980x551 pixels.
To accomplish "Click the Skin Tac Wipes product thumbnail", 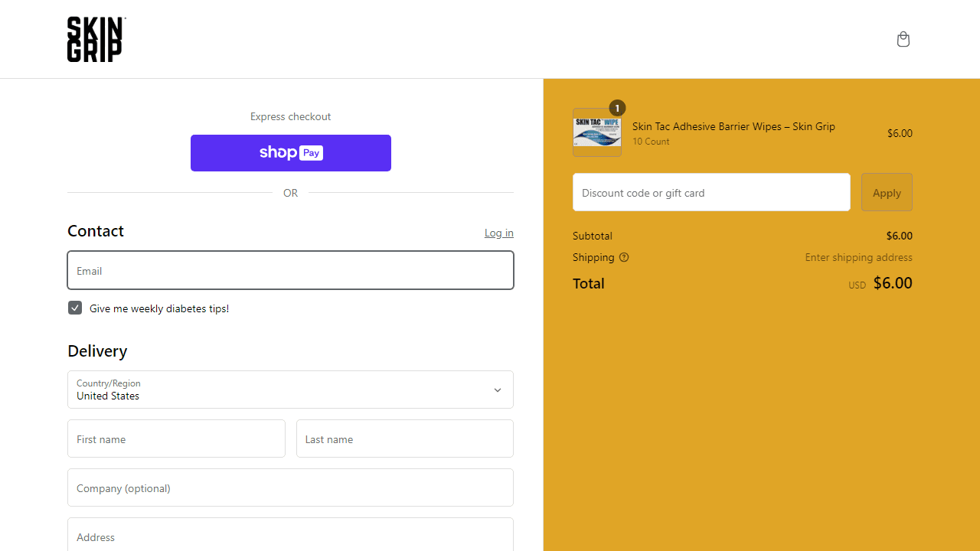I will pyautogui.click(x=597, y=132).
